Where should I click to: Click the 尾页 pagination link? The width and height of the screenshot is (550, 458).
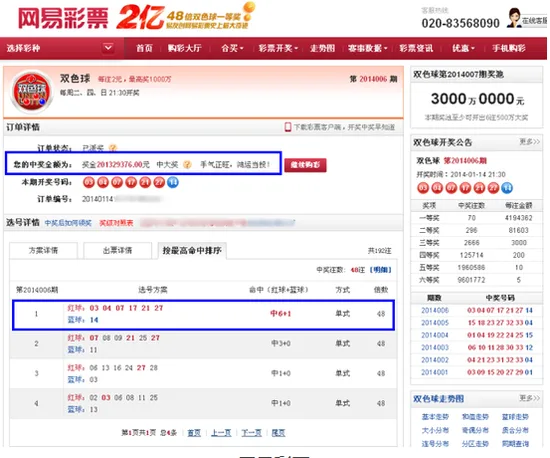pyautogui.click(x=278, y=433)
